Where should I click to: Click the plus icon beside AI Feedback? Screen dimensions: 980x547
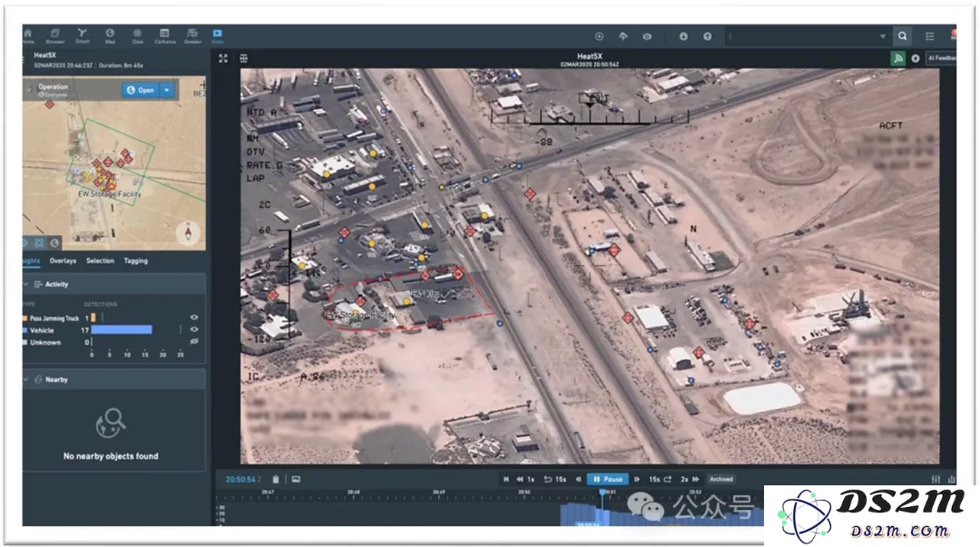[916, 58]
